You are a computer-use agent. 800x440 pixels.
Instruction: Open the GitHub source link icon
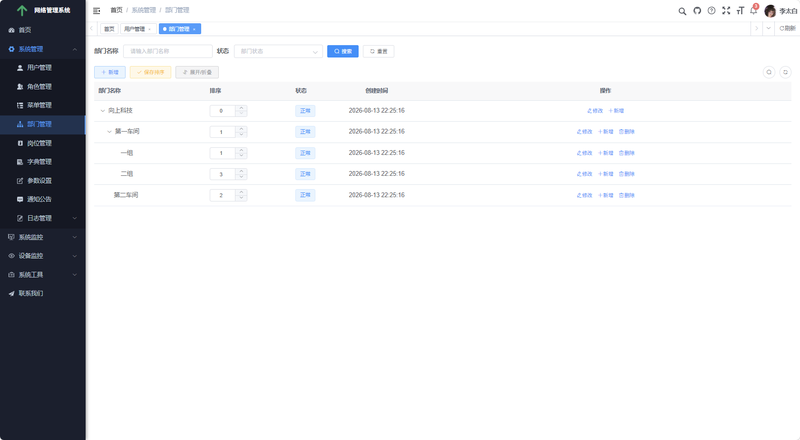[697, 11]
